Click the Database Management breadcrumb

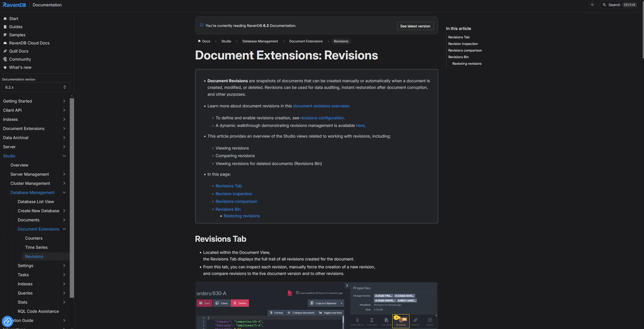point(260,41)
